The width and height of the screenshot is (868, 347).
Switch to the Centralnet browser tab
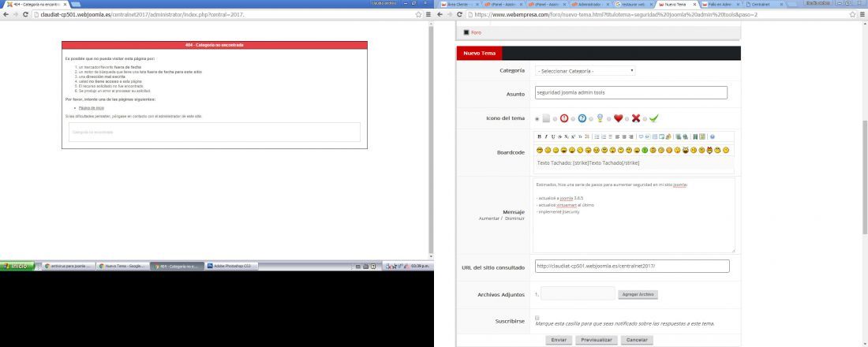(765, 4)
